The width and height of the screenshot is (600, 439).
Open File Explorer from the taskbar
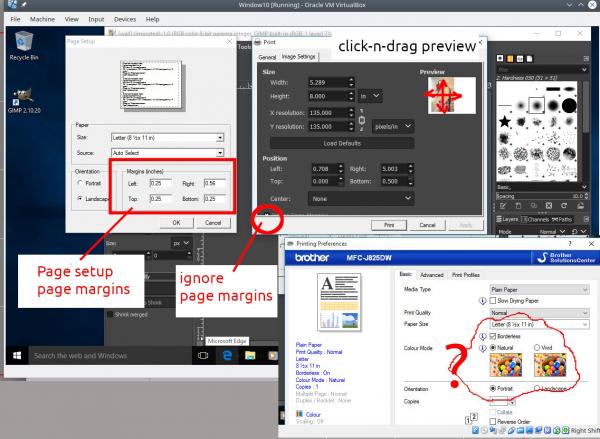click(x=250, y=356)
